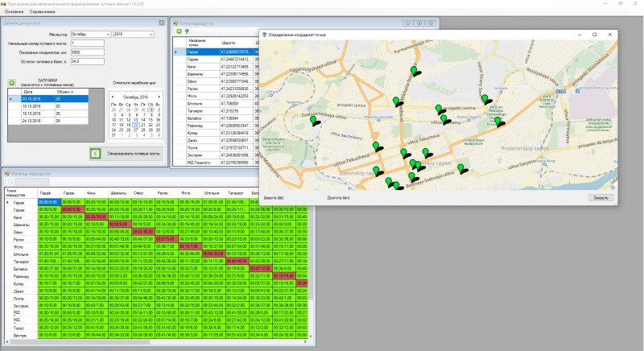Viewport: 644px width, 351px height.
Task: Focus the fuel remainder field with 24.0
Action: pos(88,61)
